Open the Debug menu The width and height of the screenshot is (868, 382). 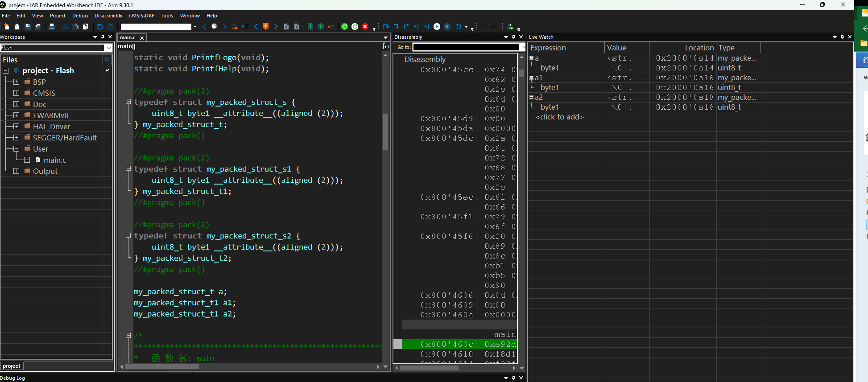(80, 16)
